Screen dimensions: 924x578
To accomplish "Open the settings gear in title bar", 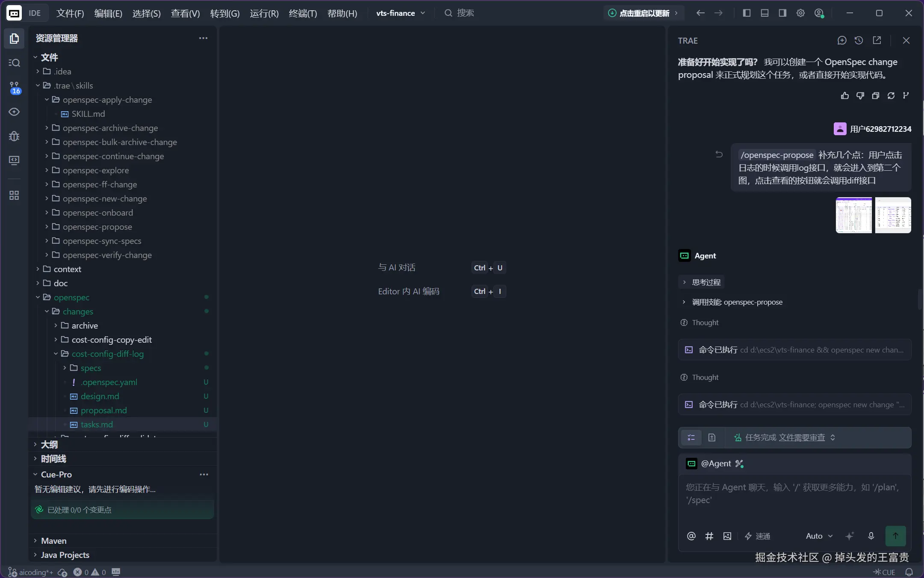I will tap(800, 13).
